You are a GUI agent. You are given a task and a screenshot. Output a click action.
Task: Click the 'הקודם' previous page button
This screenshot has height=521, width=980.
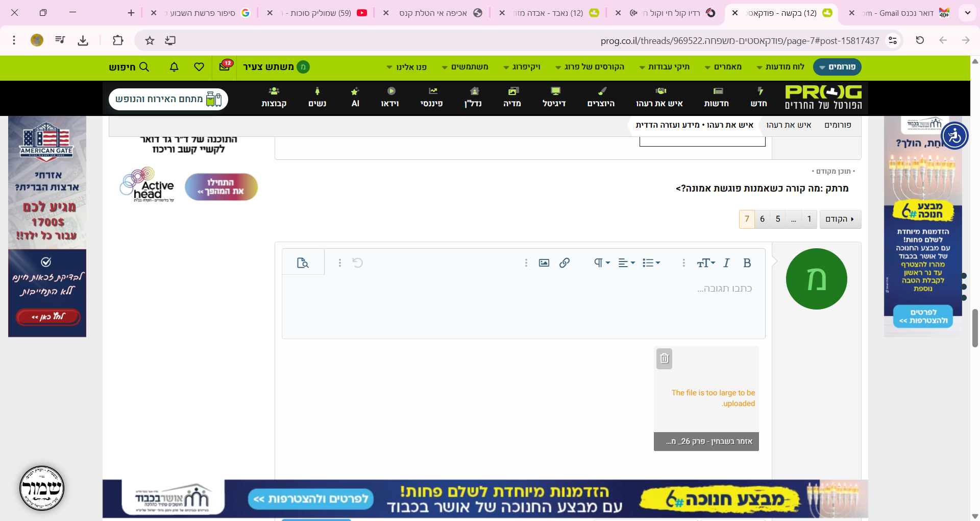(840, 219)
